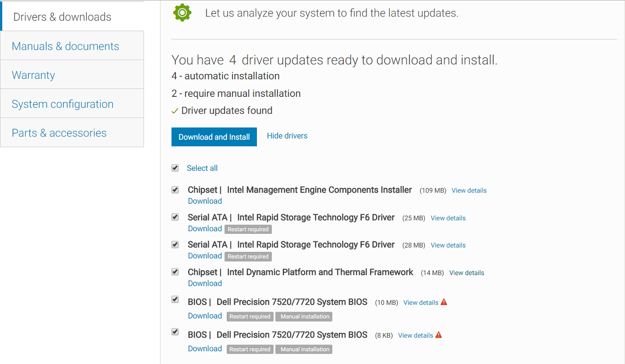Open the Manuals & documents tab

click(x=72, y=46)
